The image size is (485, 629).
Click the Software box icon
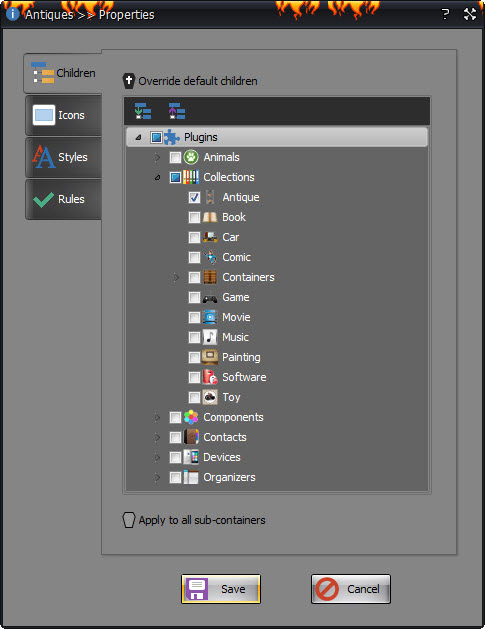pos(210,377)
